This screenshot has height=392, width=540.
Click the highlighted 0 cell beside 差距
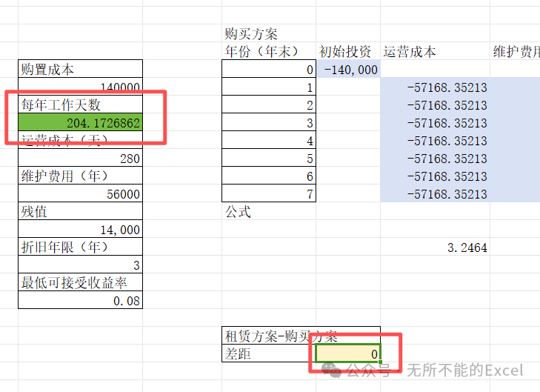348,353
